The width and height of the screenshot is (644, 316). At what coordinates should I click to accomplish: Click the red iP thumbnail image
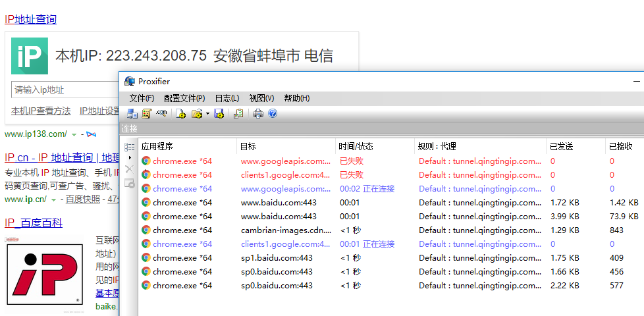[43, 275]
